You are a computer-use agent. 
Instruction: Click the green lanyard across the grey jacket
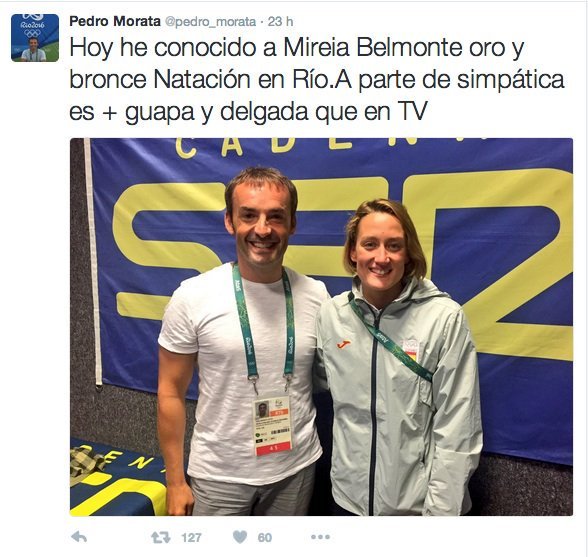390,338
